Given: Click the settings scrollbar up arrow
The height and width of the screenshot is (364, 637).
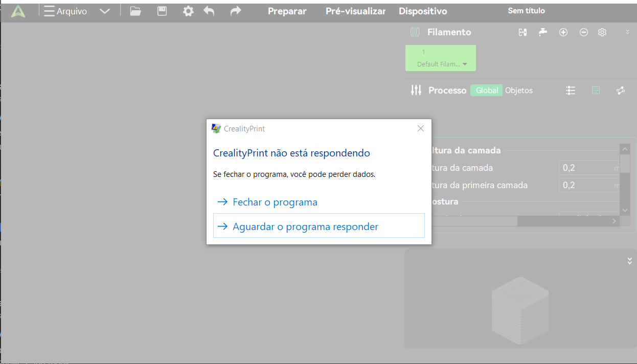Looking at the screenshot, I should pos(625,149).
